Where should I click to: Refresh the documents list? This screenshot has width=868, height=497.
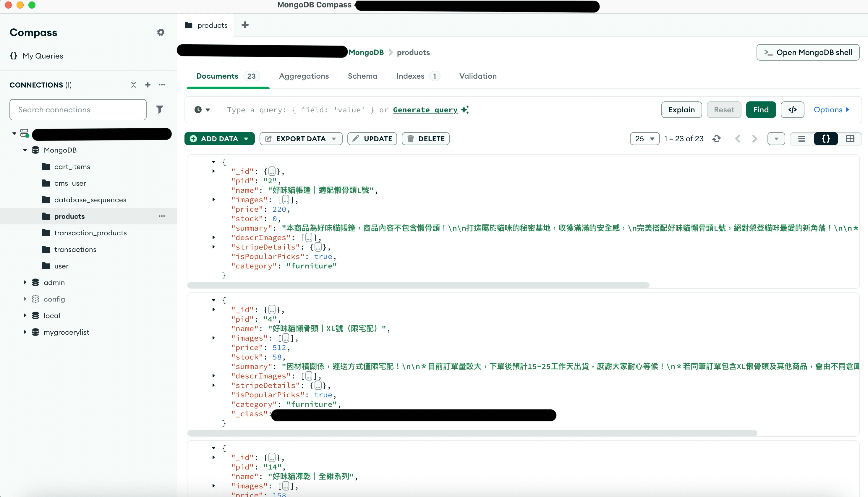coord(716,139)
